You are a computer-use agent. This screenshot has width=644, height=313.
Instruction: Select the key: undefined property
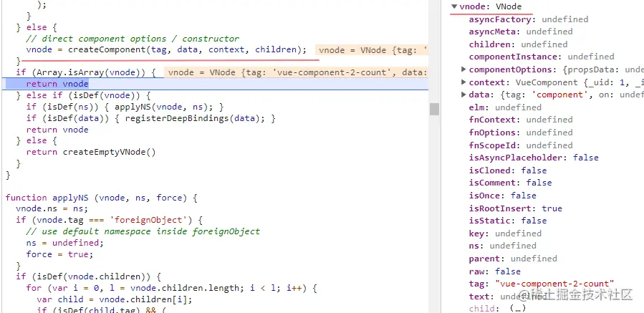tap(505, 233)
